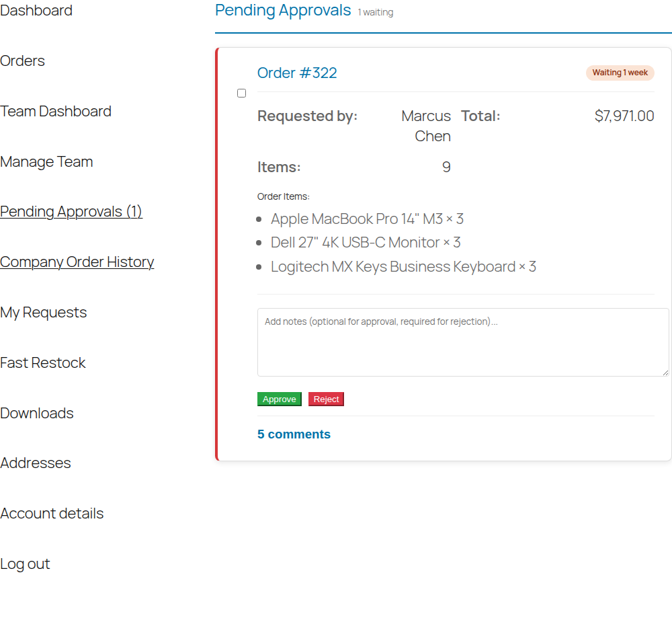Click the Apple MacBook Pro 14" M3 item
Image resolution: width=672 pixels, height=618 pixels.
367,219
